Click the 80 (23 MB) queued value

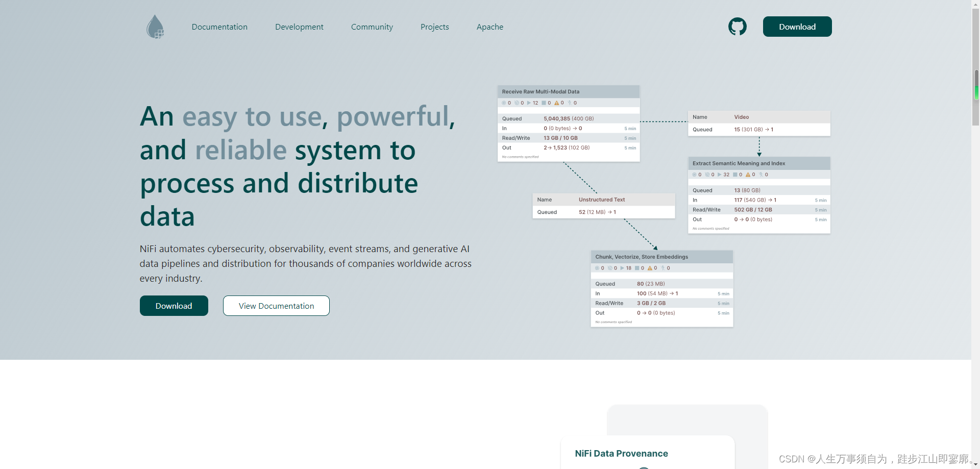[x=651, y=284]
